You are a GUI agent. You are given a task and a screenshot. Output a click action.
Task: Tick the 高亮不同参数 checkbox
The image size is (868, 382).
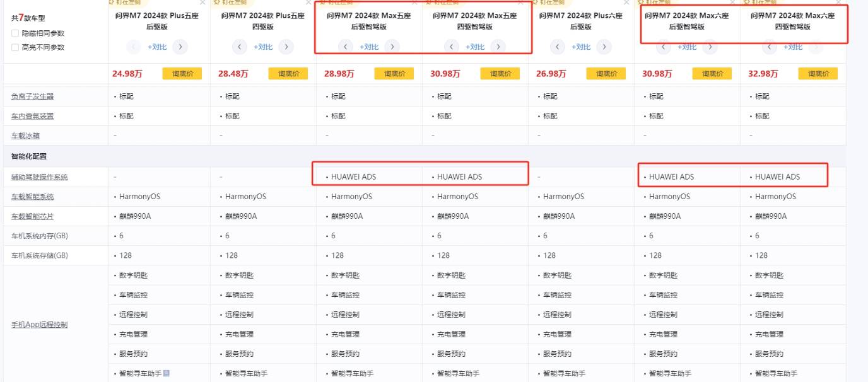pos(15,47)
